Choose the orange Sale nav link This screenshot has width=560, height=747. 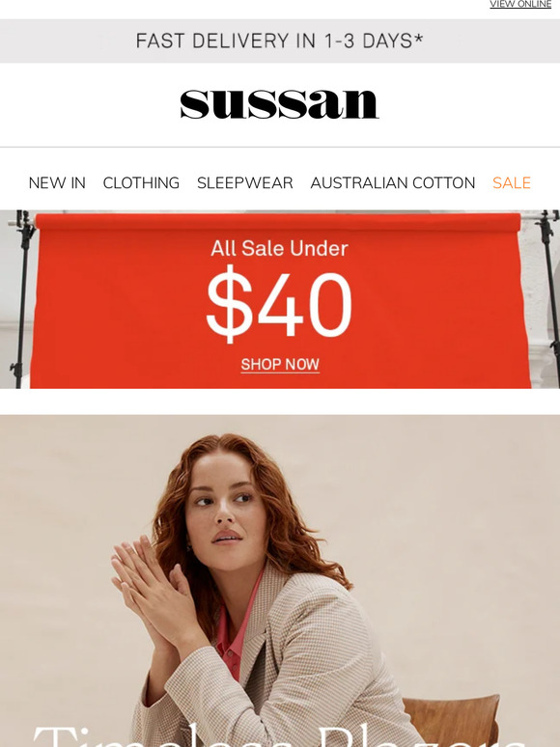pos(512,183)
